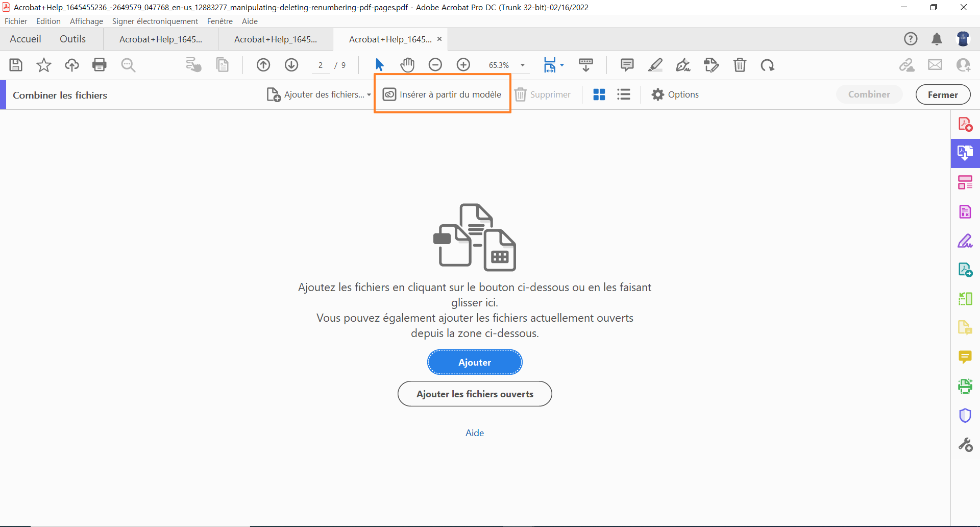Switch to list view

tap(624, 94)
